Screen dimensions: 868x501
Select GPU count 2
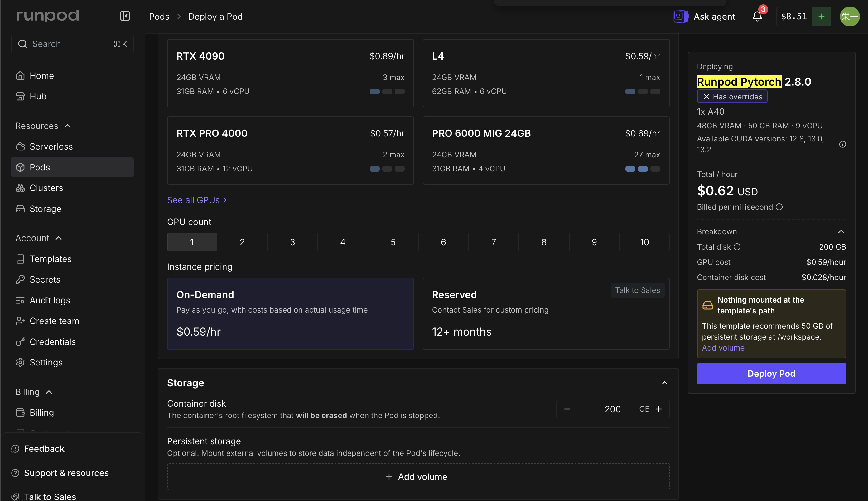pyautogui.click(x=242, y=242)
